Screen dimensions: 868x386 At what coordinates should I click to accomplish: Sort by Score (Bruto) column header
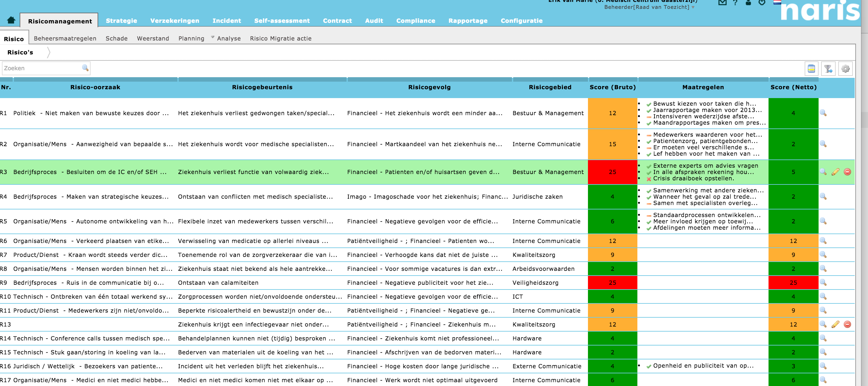pyautogui.click(x=612, y=88)
